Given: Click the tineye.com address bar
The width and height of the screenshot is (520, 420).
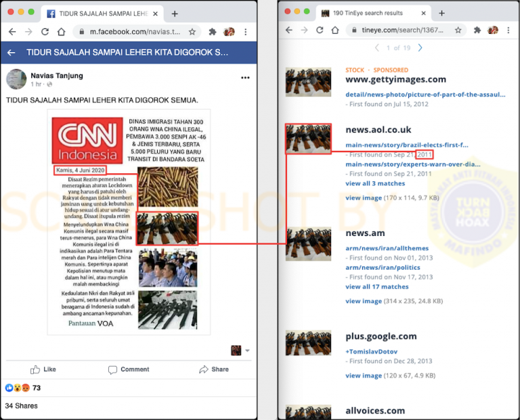Looking at the screenshot, I should coord(406,30).
